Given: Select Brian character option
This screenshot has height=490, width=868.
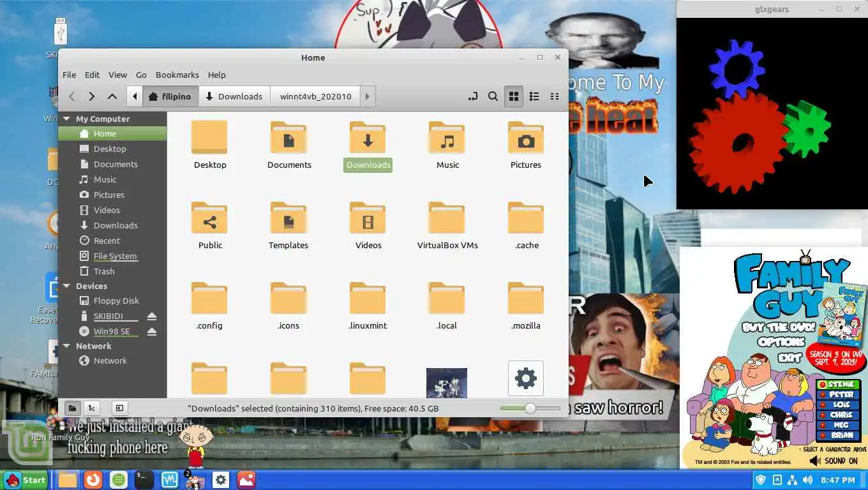Looking at the screenshot, I should [839, 436].
